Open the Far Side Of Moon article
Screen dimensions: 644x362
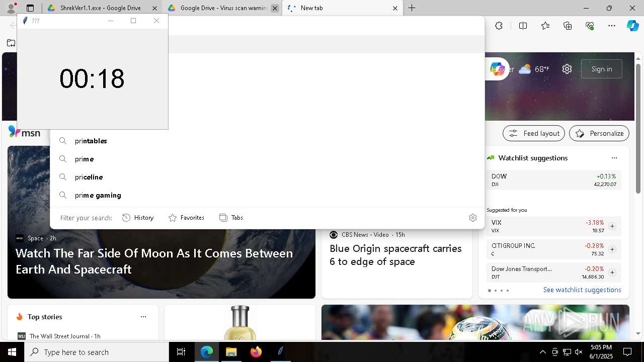154,261
